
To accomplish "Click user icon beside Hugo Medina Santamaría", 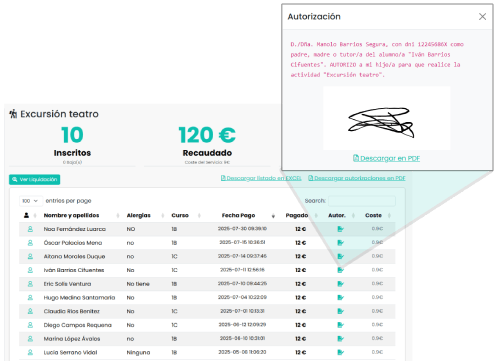I will tap(30, 297).
